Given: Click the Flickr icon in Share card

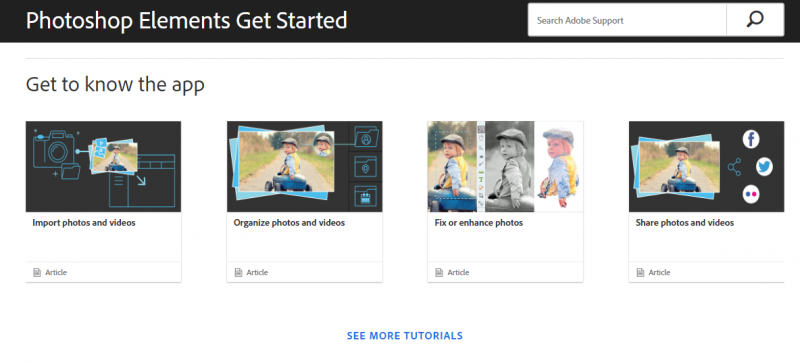Looking at the screenshot, I should pos(751,195).
